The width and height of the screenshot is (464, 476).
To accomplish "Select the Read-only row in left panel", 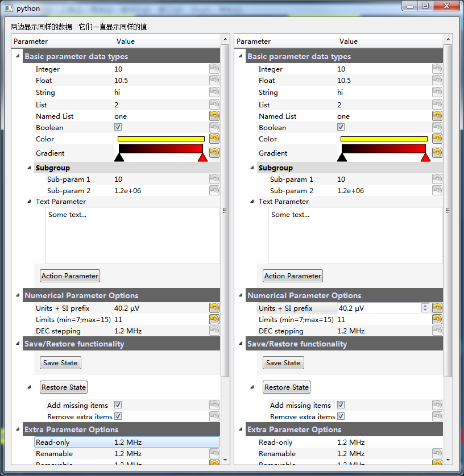I will tap(127, 442).
